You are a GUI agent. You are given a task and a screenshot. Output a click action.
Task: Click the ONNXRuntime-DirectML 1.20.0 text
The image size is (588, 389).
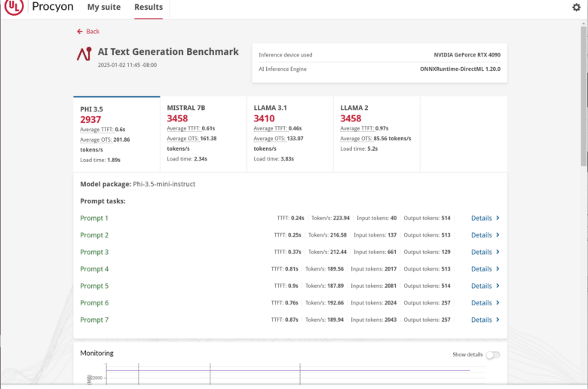[x=460, y=69]
